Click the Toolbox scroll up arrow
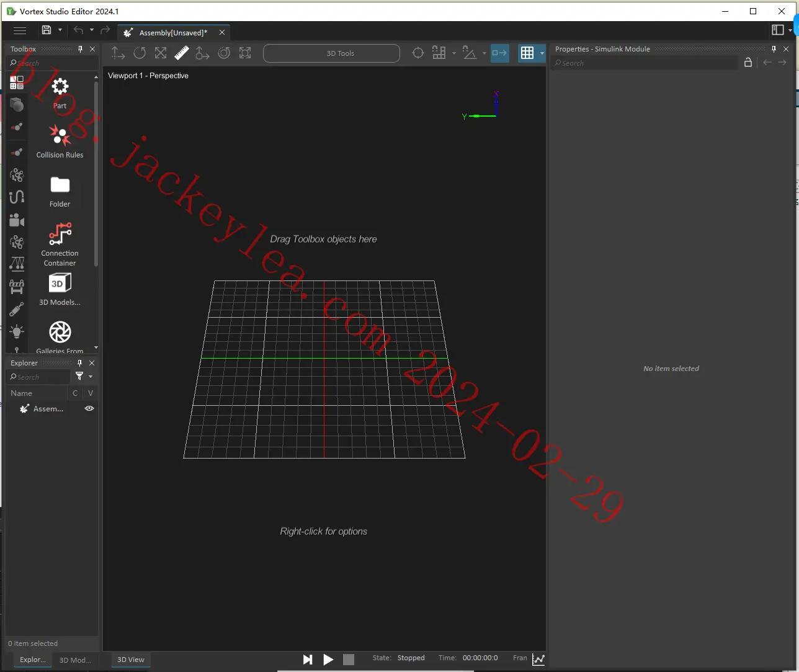The height and width of the screenshot is (672, 799). pos(96,78)
